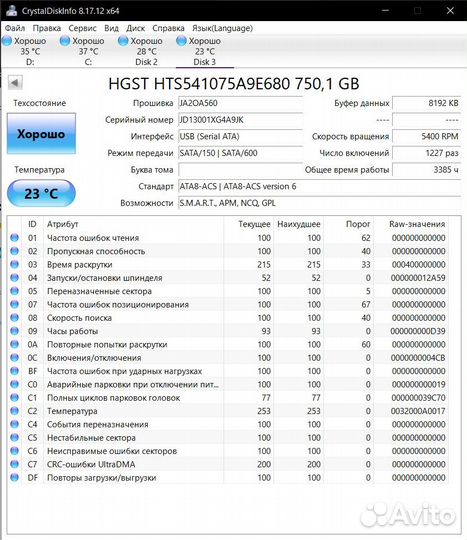The image size is (467, 540).
Task: Click the power-on hours value 3385 ч
Action: 426,169
